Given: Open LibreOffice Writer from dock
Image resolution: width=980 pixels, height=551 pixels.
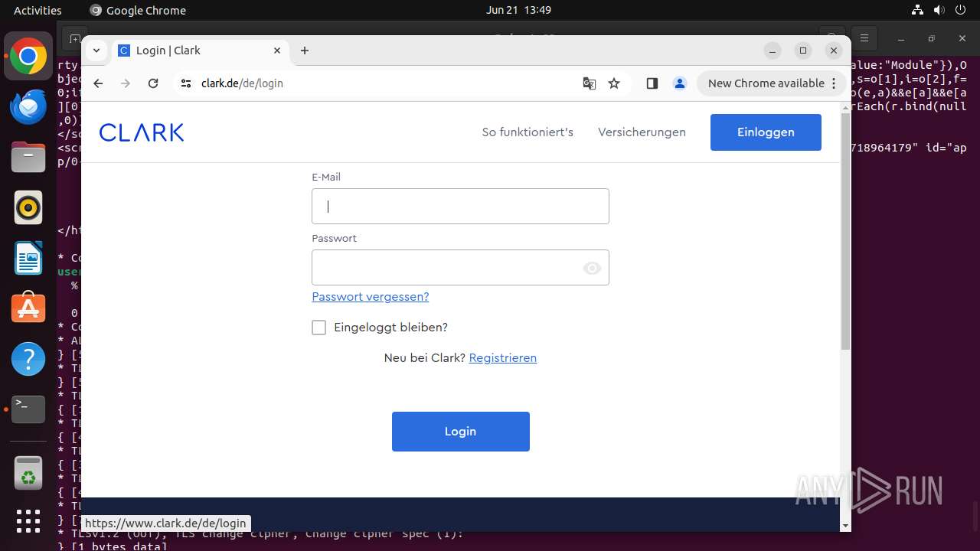Looking at the screenshot, I should click(x=28, y=259).
